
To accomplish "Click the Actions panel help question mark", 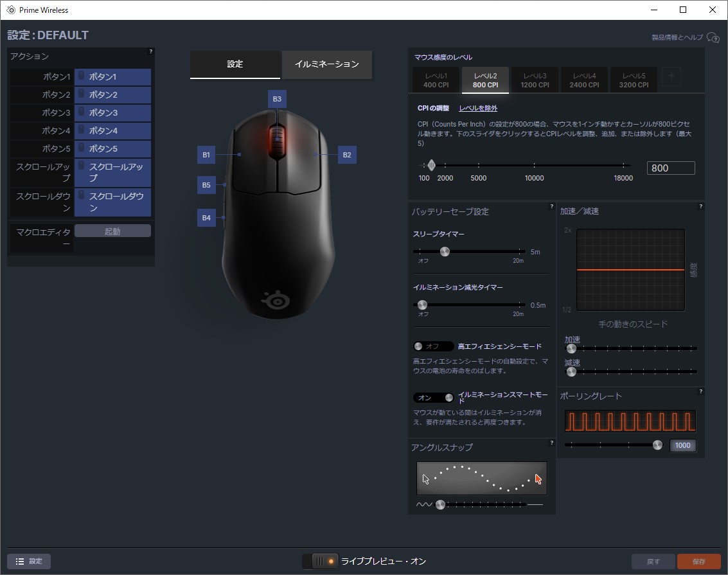I will (150, 51).
